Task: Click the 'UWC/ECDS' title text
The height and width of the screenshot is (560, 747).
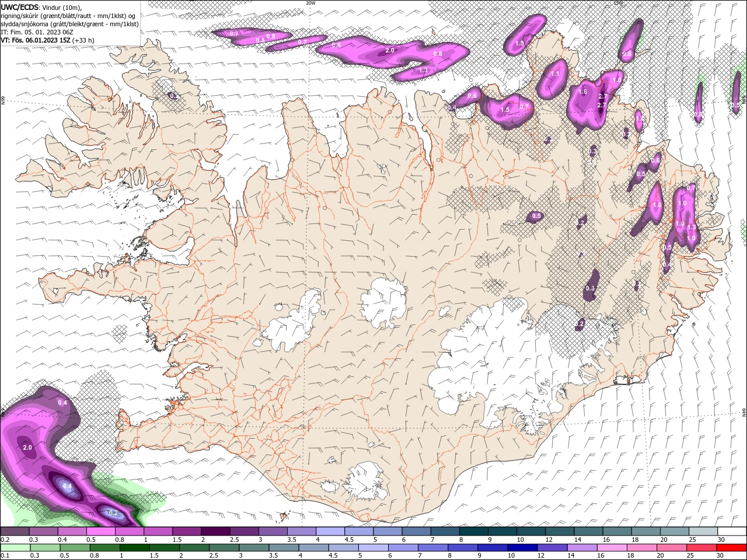Action: point(20,7)
